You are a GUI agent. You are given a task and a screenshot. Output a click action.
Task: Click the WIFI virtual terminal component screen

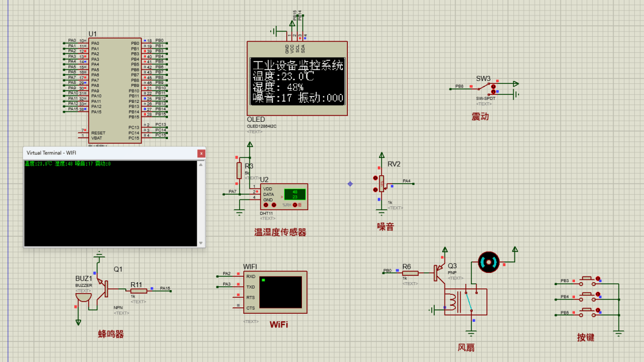click(x=280, y=292)
